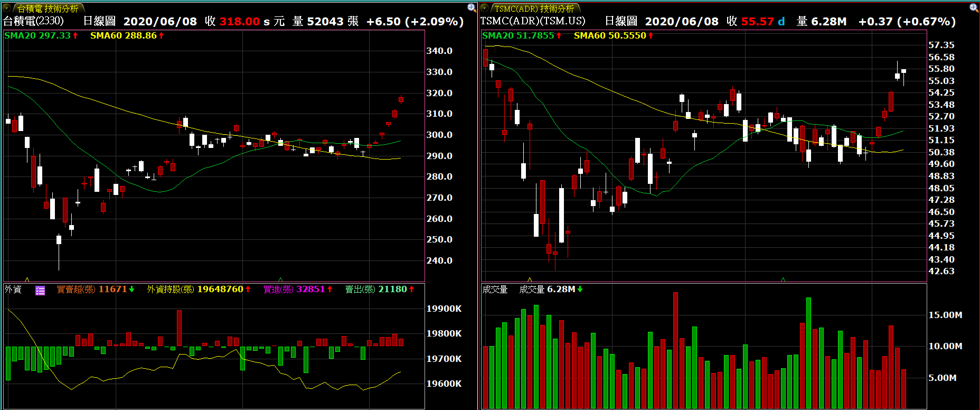The image size is (980, 410).
Task: Click the 19900K axis label
Action: (444, 309)
